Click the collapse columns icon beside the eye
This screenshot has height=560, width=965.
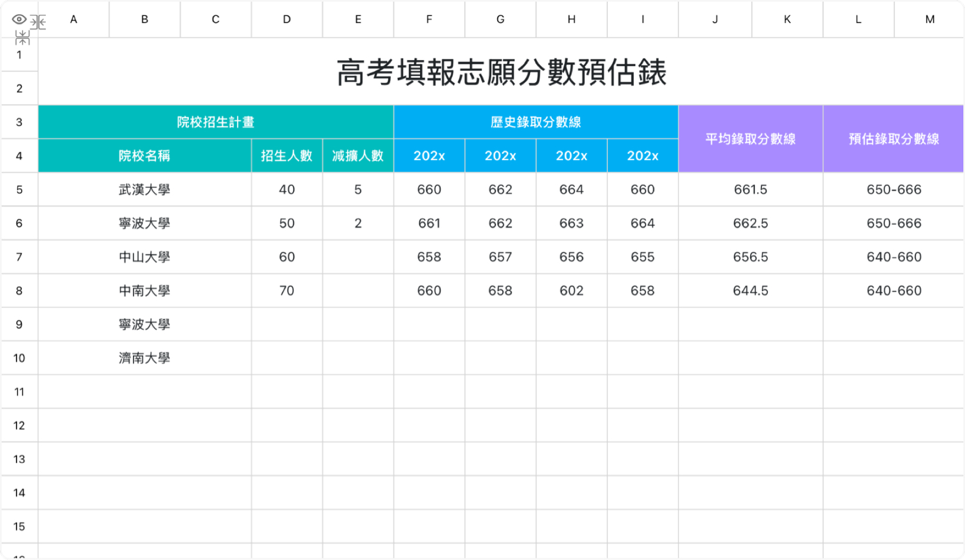click(x=38, y=22)
